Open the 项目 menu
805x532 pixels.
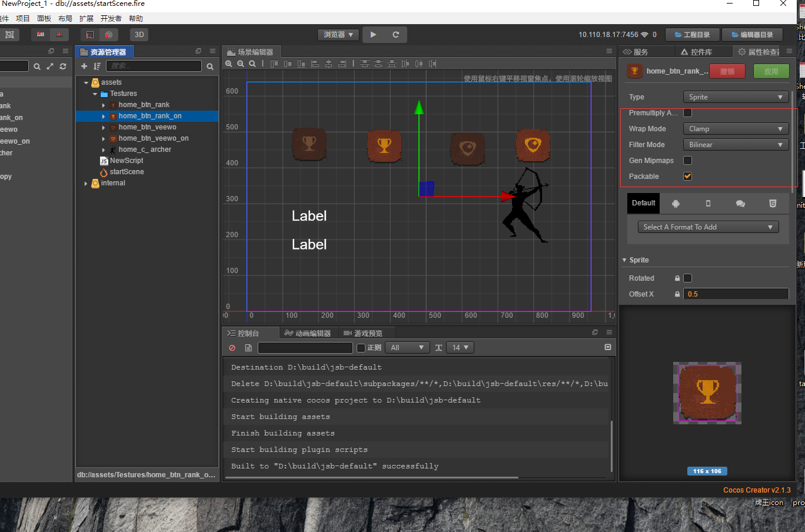point(23,19)
